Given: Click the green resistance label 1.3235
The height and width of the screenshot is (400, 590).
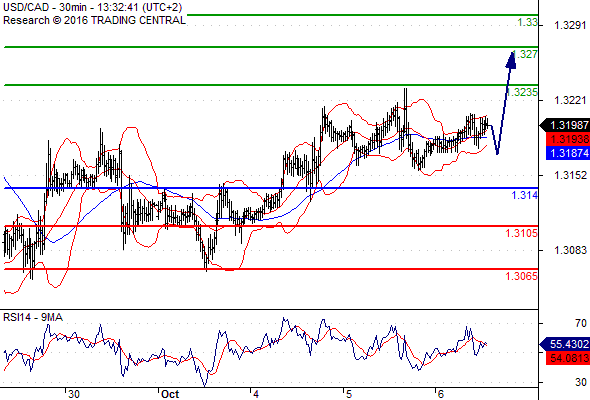Looking at the screenshot, I should [x=523, y=92].
